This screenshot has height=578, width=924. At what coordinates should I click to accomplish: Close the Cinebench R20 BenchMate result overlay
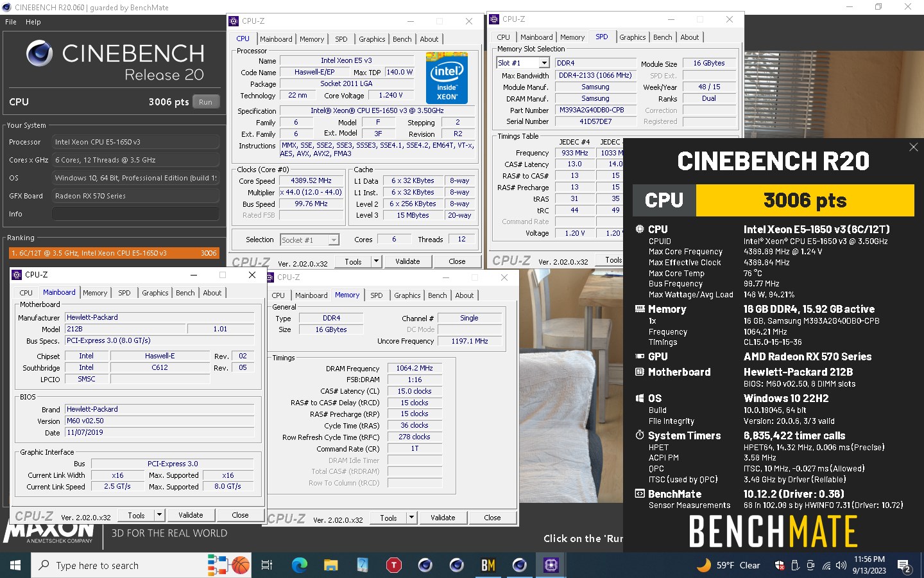click(914, 147)
